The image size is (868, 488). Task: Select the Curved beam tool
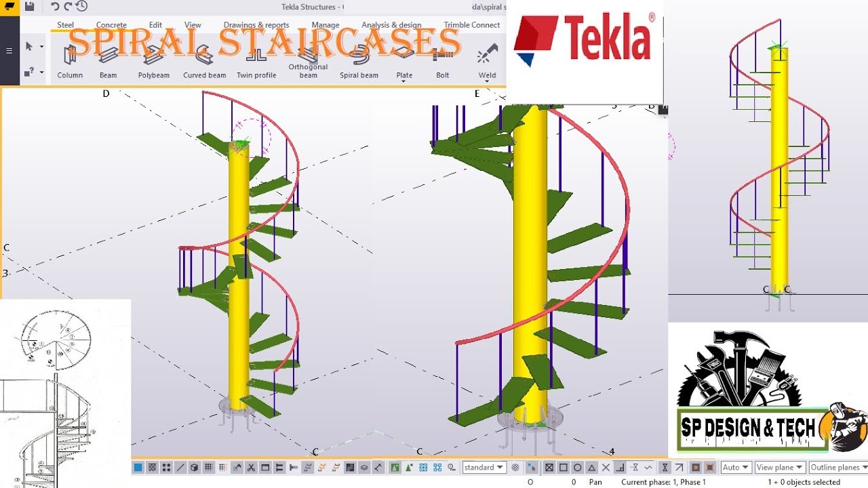[204, 62]
